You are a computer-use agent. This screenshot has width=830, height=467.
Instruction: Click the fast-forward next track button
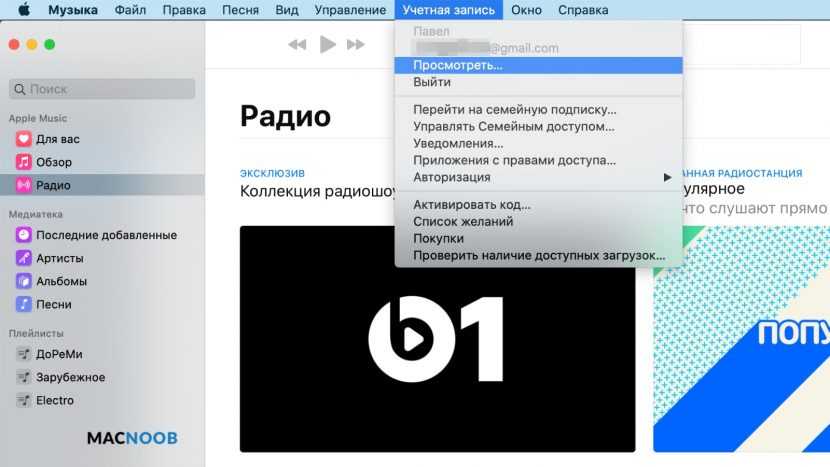356,44
